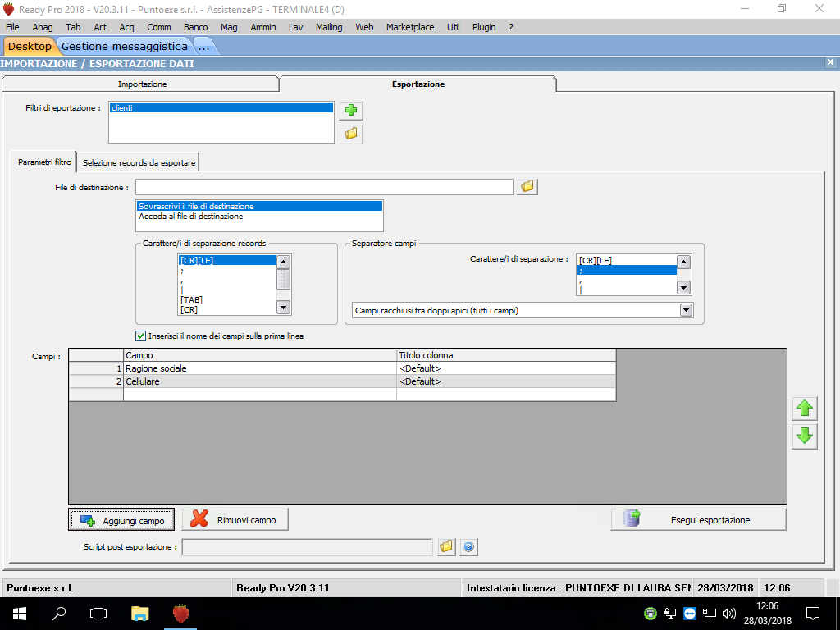Close the Importazione / Esportazione Dati panel
Viewport: 840px width, 630px height.
830,62
